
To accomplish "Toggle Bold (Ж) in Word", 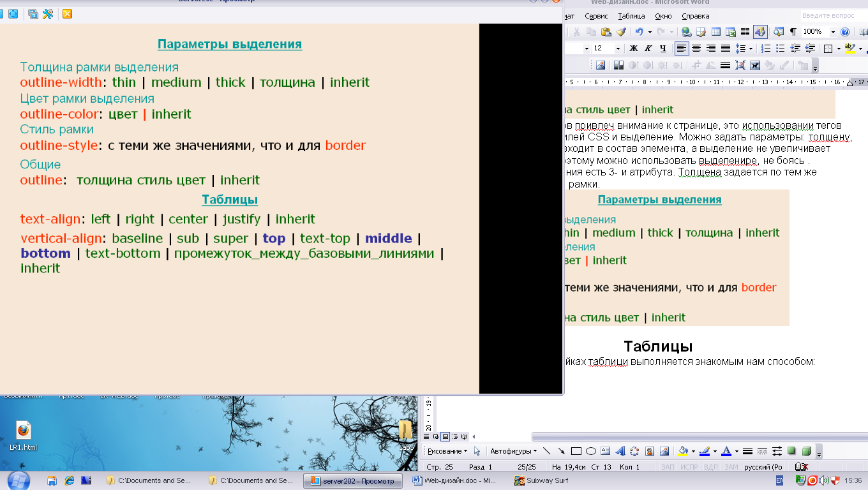I will [x=634, y=48].
